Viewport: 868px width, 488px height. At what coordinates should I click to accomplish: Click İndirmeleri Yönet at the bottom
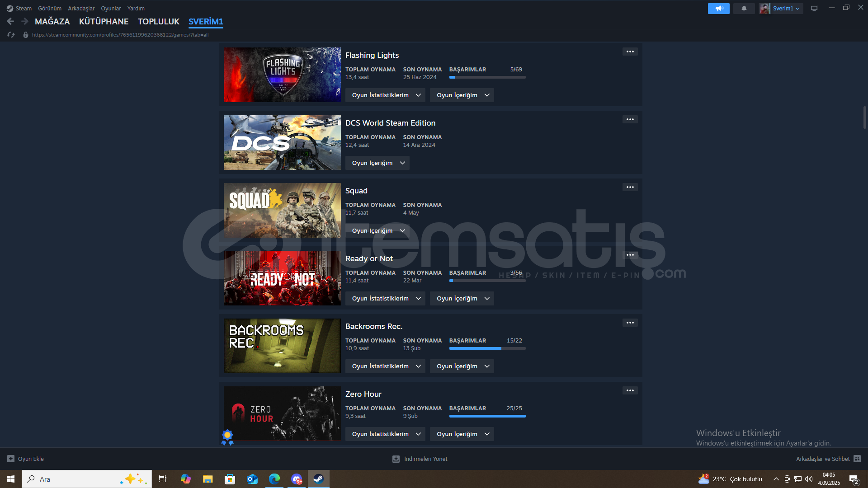(426, 459)
